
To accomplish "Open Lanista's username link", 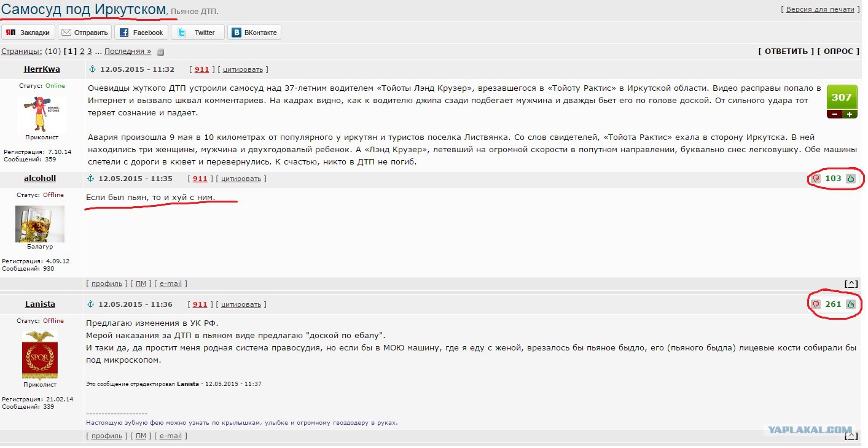I will point(40,304).
